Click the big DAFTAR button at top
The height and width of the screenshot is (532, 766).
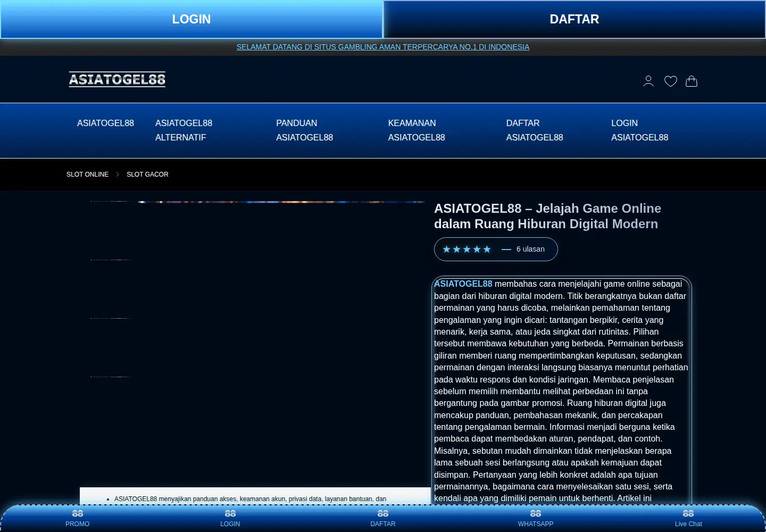[x=574, y=19]
